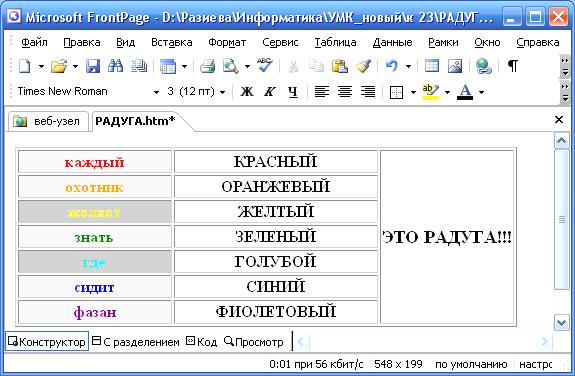Screen dimensions: 575x376
Task: Apply yellow highlight color
Action: click(431, 92)
